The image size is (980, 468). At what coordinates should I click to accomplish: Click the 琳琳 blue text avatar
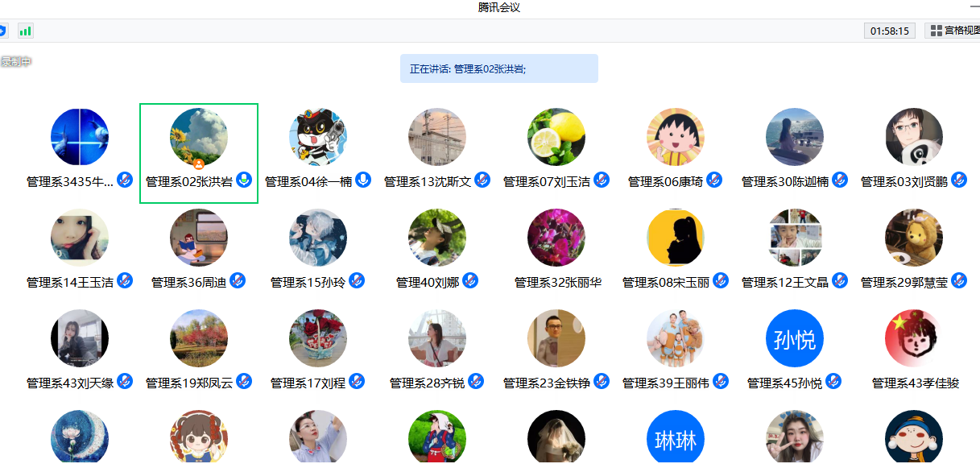676,439
